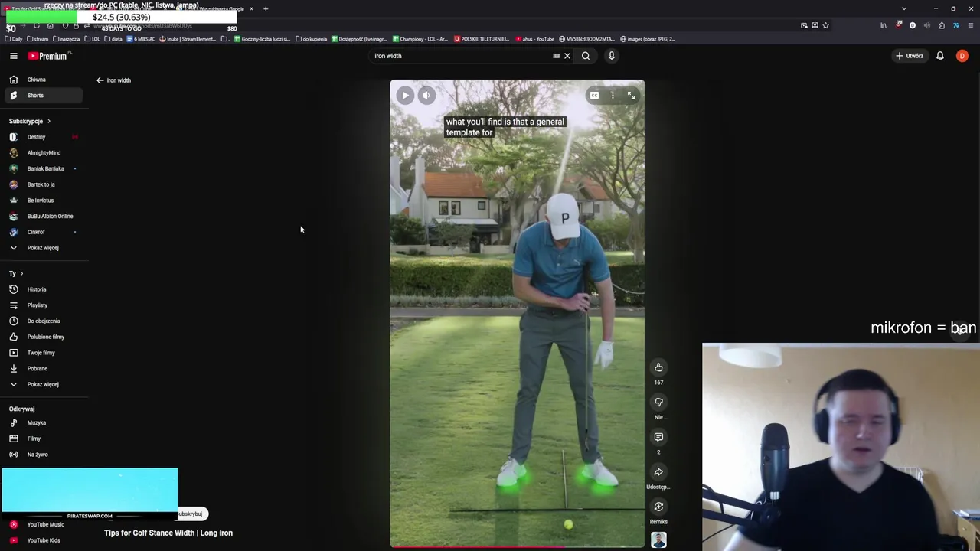Click the extension icon with red badge
This screenshot has height=551, width=980.
[x=898, y=25]
